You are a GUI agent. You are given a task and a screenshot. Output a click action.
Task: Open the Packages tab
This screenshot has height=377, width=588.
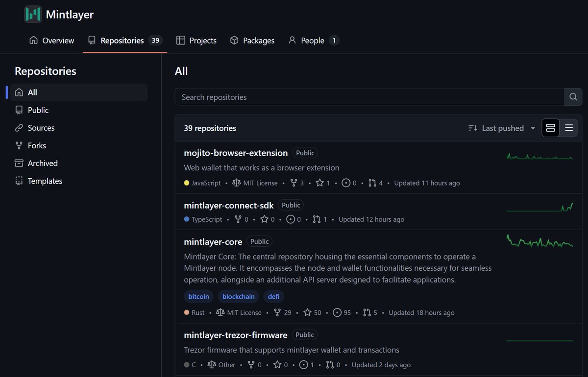[x=252, y=40]
